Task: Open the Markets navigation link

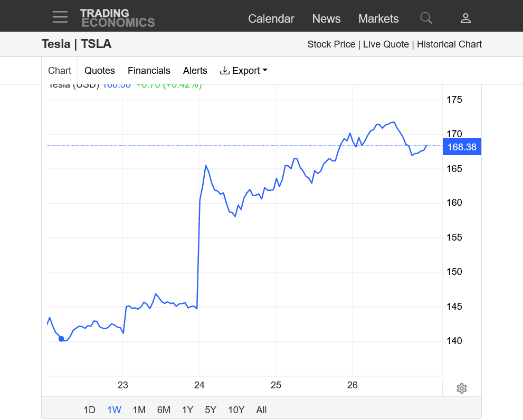Action: [378, 18]
